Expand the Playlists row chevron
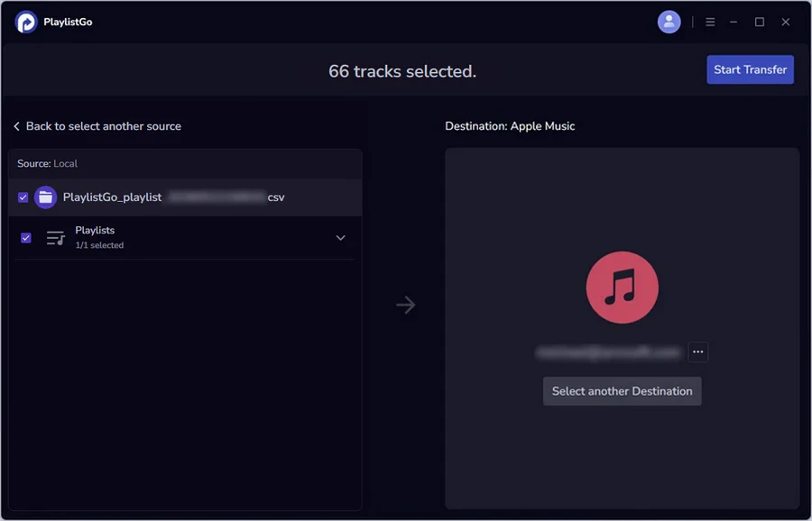812x521 pixels. coord(340,238)
